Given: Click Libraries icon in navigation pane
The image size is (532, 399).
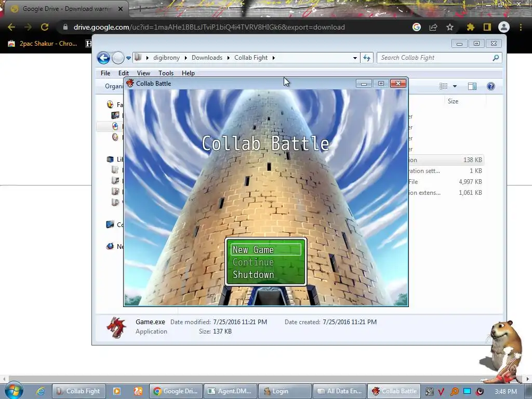Looking at the screenshot, I should click(x=110, y=159).
